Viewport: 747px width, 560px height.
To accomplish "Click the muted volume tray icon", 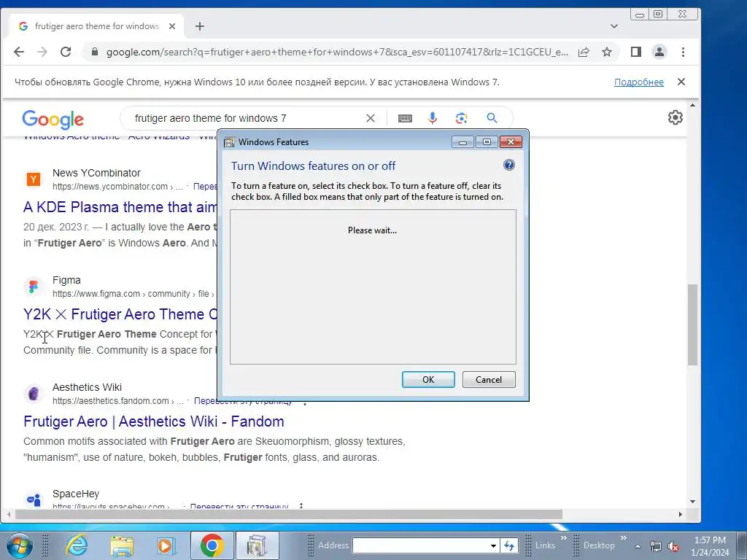I will 673,546.
